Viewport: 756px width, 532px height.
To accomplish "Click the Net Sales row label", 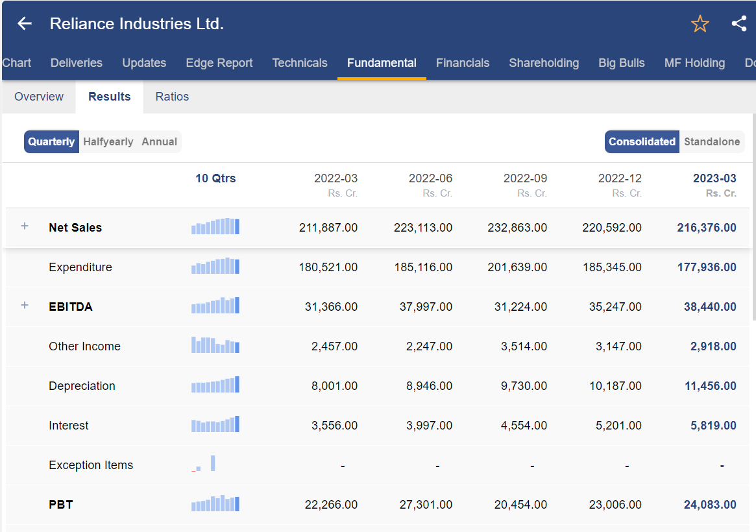I will [75, 228].
